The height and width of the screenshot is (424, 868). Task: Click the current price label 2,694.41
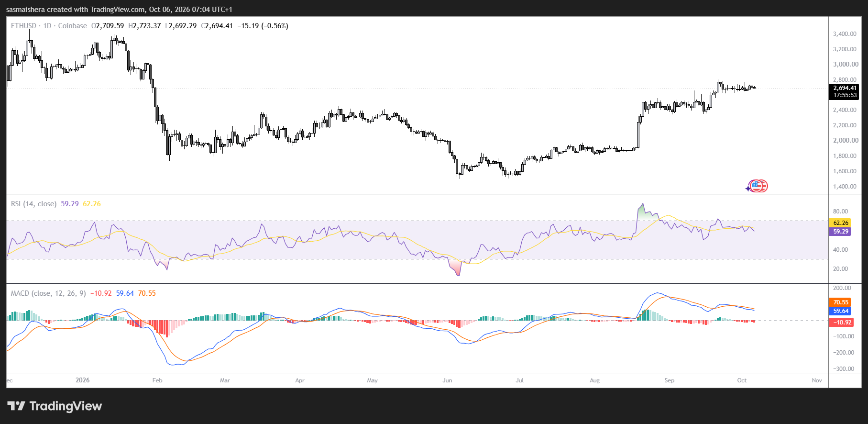[845, 88]
